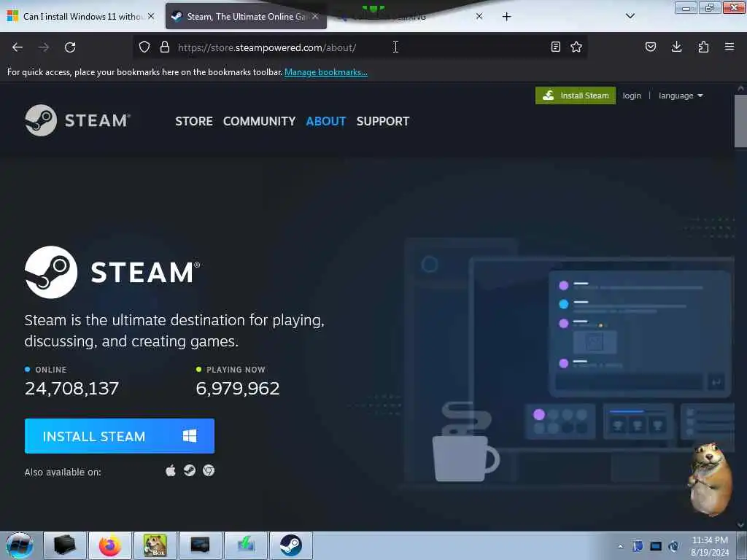Open the hamster Box taskbar app
Screen dimensions: 747x560
pyautogui.click(x=155, y=545)
